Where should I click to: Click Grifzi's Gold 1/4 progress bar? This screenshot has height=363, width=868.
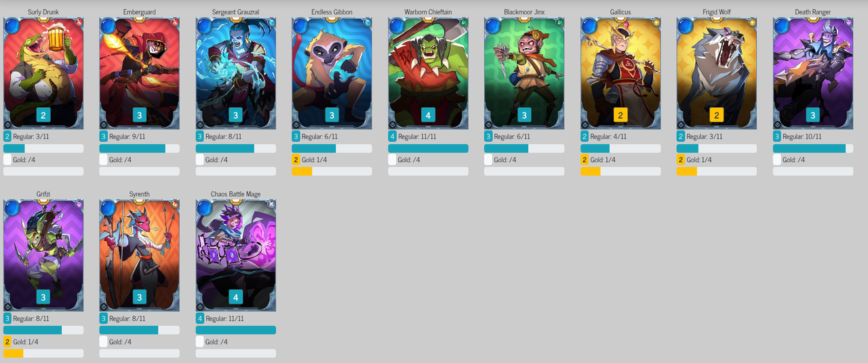coord(43,353)
